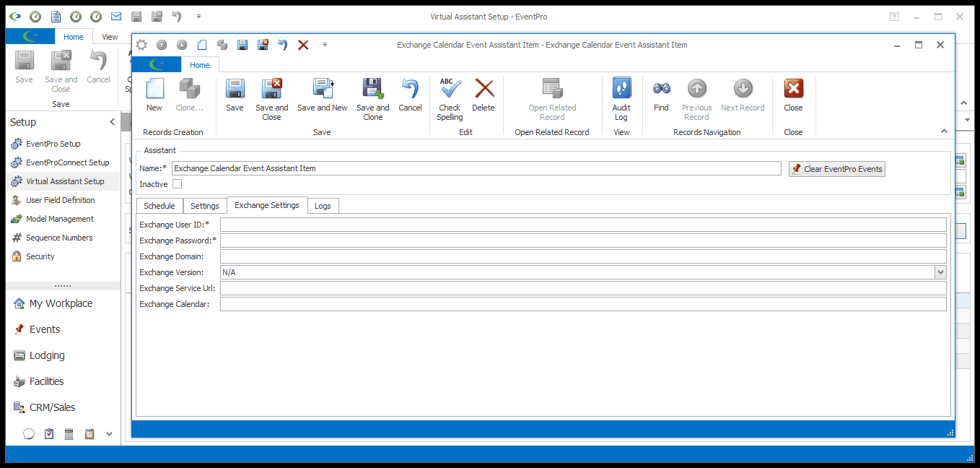Click the Clear EventPro Events button
This screenshot has height=468, width=980.
(x=837, y=169)
